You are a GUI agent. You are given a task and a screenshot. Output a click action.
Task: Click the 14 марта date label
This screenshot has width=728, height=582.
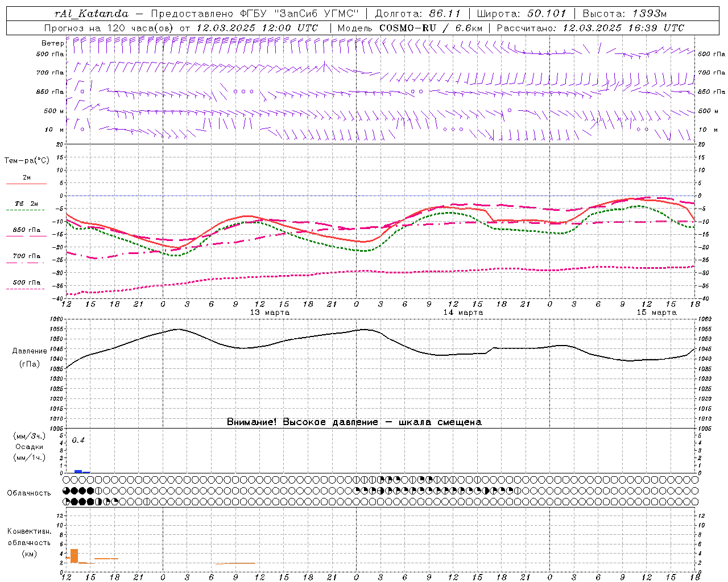(x=463, y=313)
